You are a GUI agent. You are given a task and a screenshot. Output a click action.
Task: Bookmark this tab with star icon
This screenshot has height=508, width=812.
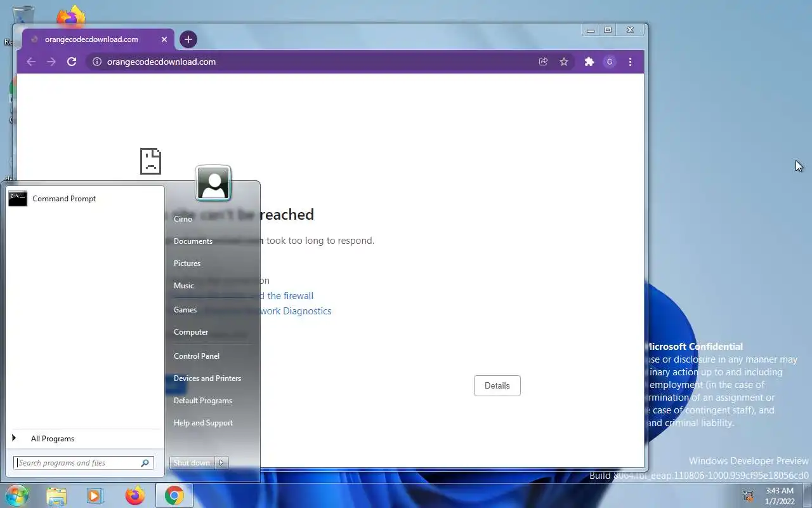coord(564,62)
